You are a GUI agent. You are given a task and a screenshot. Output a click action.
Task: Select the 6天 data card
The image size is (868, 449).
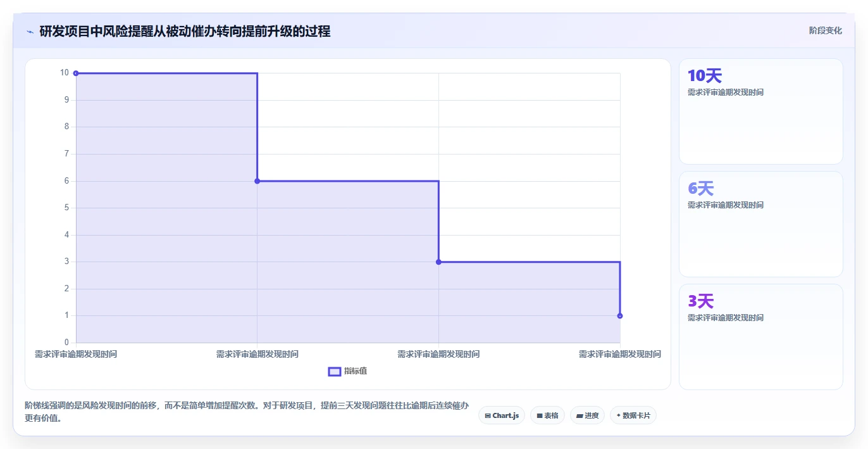coord(760,224)
